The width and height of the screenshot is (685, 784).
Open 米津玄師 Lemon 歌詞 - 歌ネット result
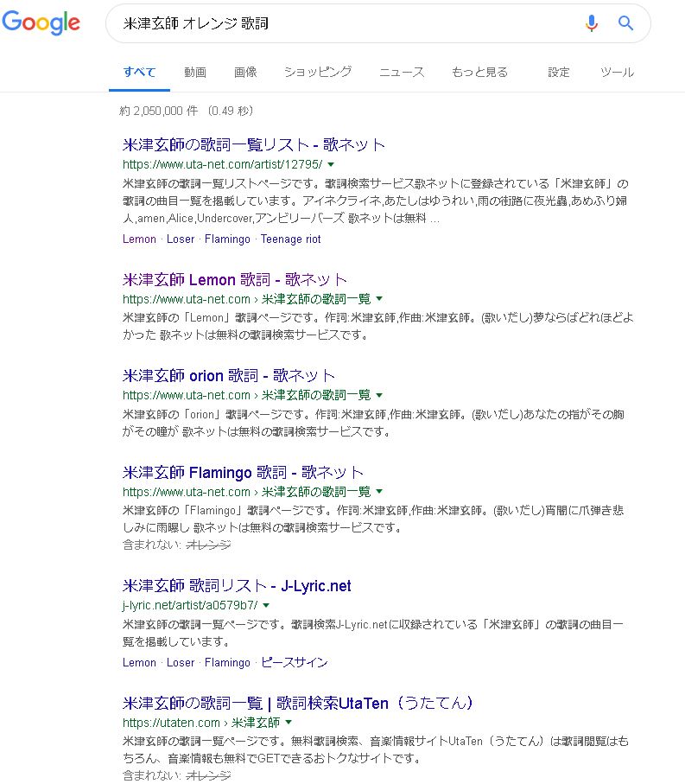tap(234, 279)
